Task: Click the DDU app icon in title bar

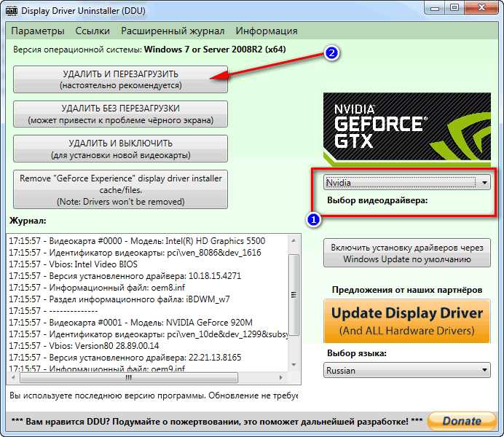Action: 12,10
